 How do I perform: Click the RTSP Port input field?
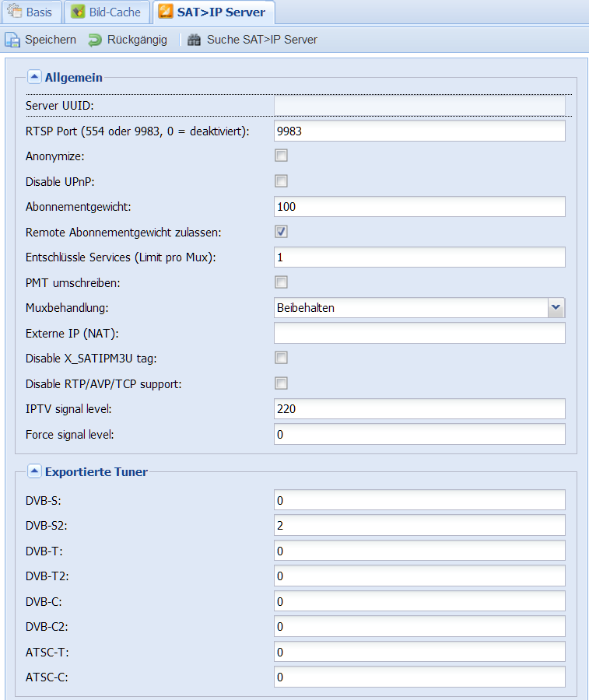419,131
